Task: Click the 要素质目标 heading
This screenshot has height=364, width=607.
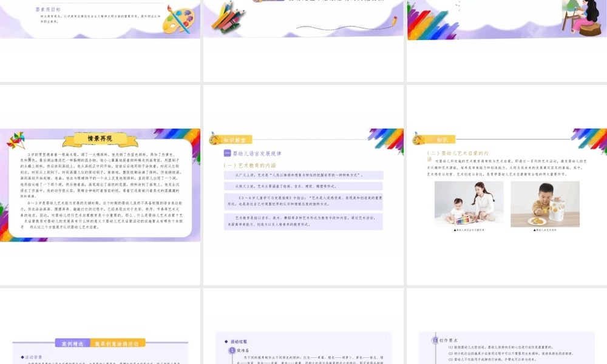Action: [48, 9]
